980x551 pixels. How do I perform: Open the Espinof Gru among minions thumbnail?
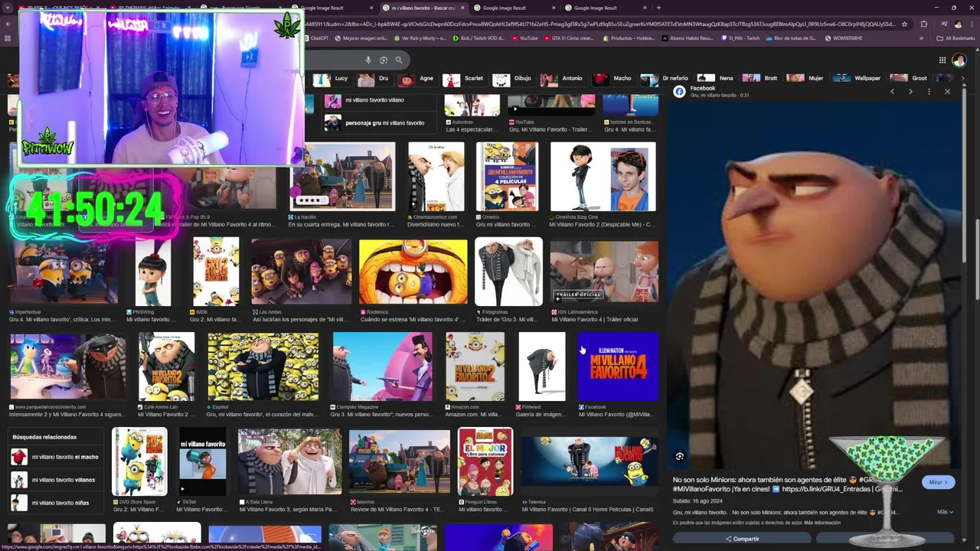click(x=263, y=367)
